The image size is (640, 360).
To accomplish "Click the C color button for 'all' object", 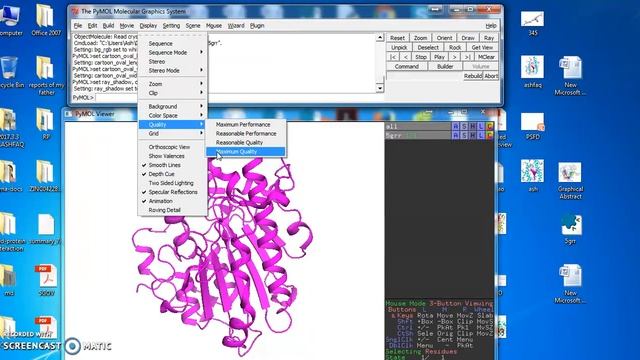I will (x=490, y=126).
